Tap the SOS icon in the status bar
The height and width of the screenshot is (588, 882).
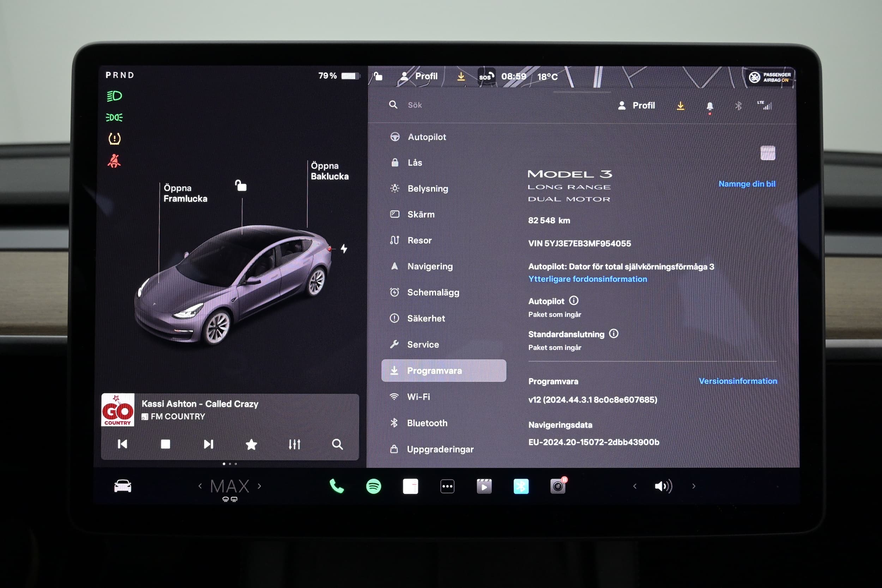(x=487, y=77)
